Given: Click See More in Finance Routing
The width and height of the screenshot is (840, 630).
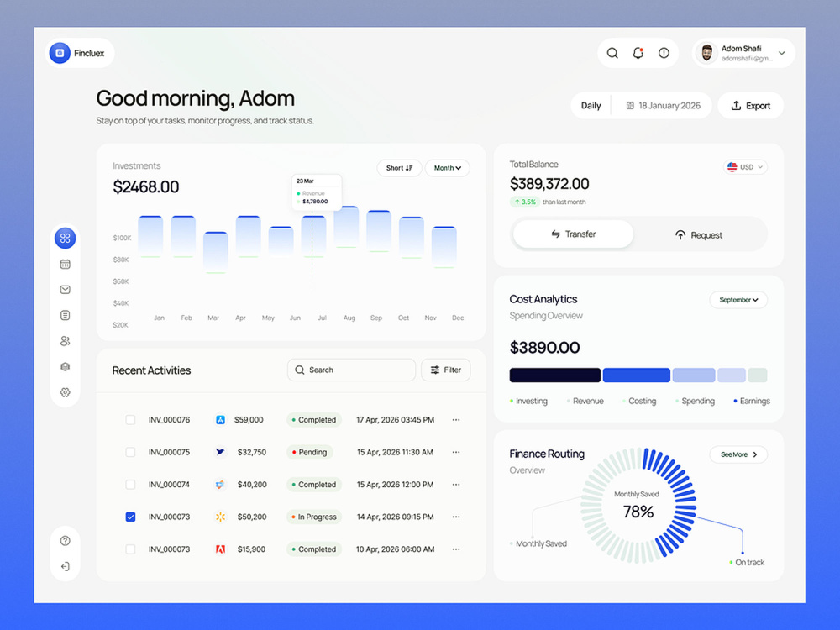Looking at the screenshot, I should (x=738, y=454).
